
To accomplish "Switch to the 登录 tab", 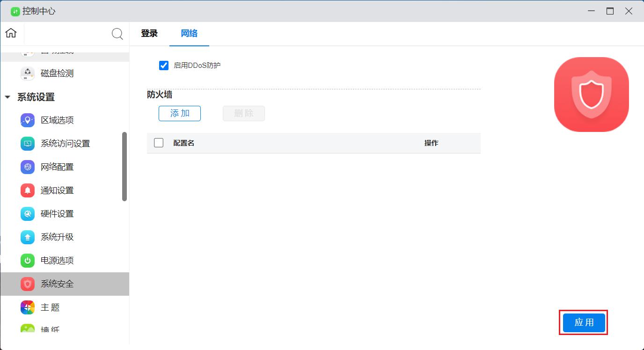I will pos(149,34).
